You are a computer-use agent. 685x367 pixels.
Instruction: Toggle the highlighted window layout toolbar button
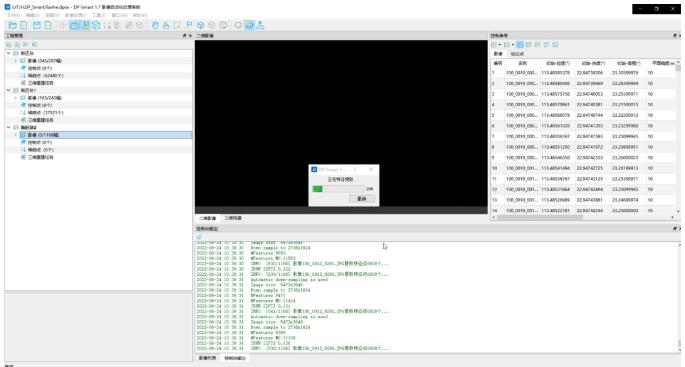pos(75,25)
